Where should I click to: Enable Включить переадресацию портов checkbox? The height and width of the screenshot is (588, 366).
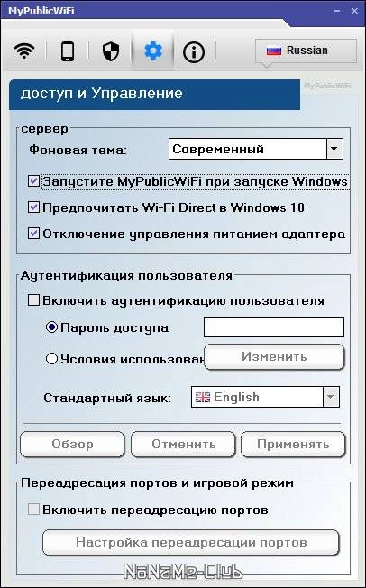[33, 510]
